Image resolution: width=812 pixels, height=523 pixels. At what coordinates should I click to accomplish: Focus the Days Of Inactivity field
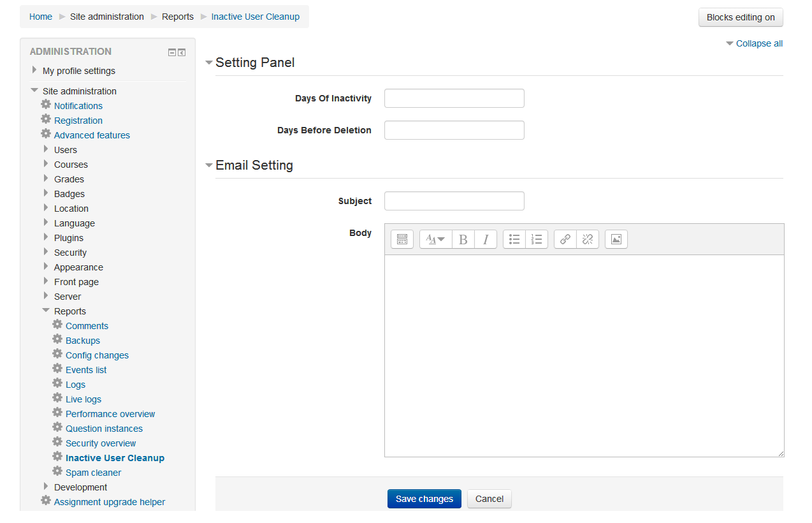(x=454, y=98)
